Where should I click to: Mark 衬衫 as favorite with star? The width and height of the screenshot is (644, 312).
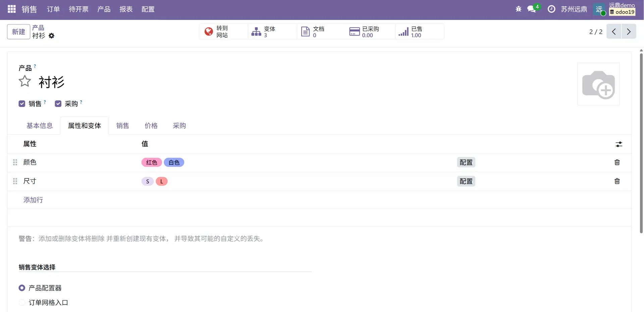point(25,82)
